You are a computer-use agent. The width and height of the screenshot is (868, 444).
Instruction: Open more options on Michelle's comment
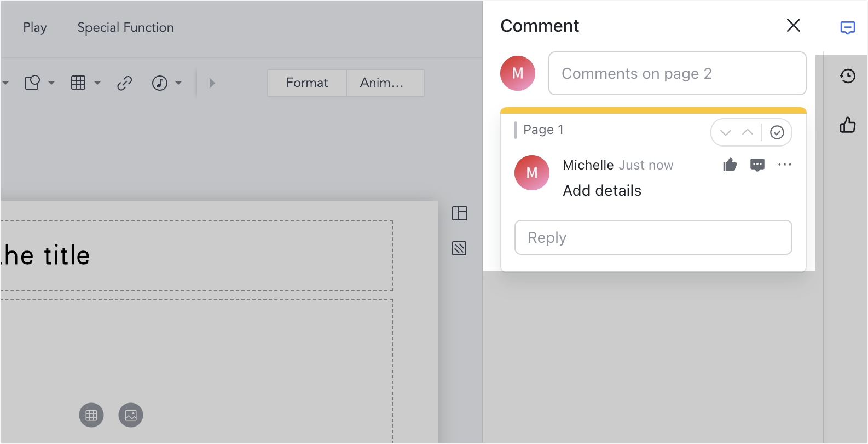click(785, 165)
